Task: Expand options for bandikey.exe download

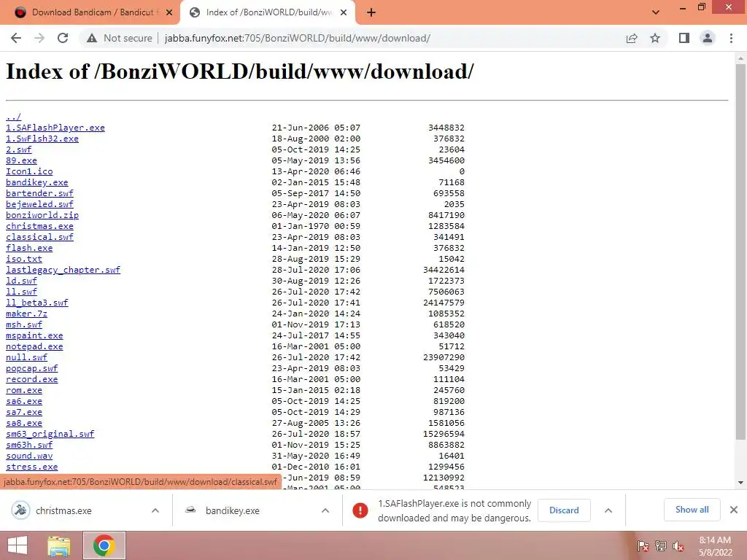Action: [x=325, y=510]
